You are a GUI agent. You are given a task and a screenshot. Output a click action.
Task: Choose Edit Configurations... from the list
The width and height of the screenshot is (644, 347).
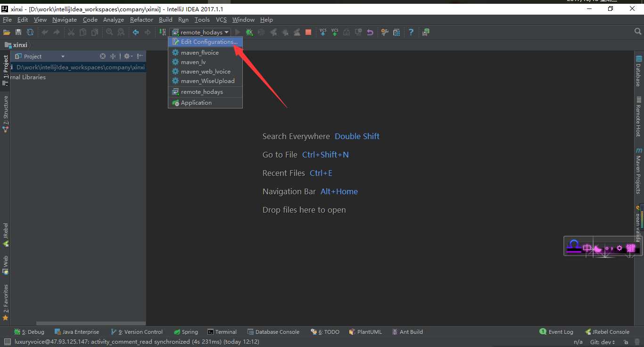tap(205, 42)
